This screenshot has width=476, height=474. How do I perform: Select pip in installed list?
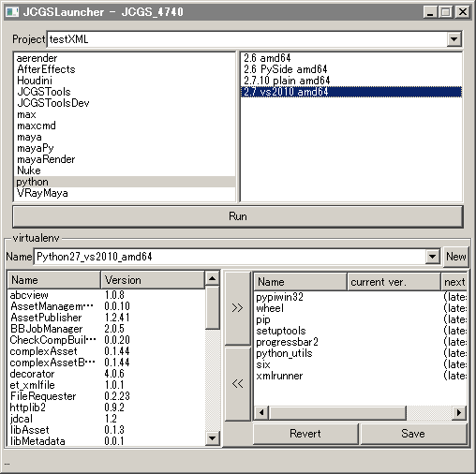pyautogui.click(x=361, y=319)
